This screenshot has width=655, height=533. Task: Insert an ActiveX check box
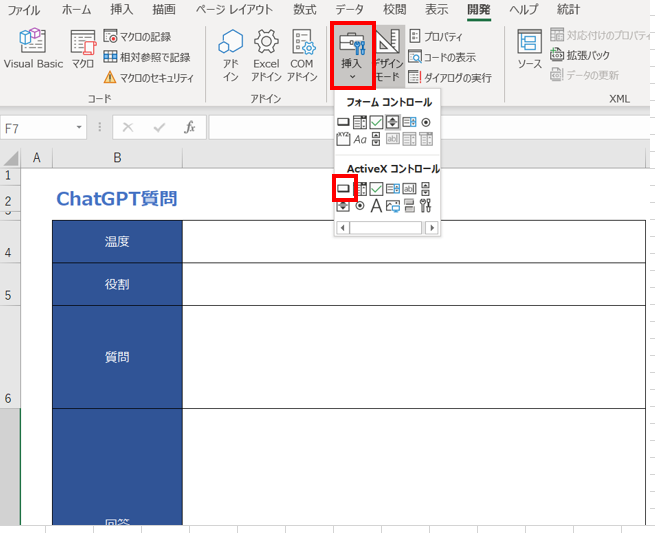click(376, 189)
